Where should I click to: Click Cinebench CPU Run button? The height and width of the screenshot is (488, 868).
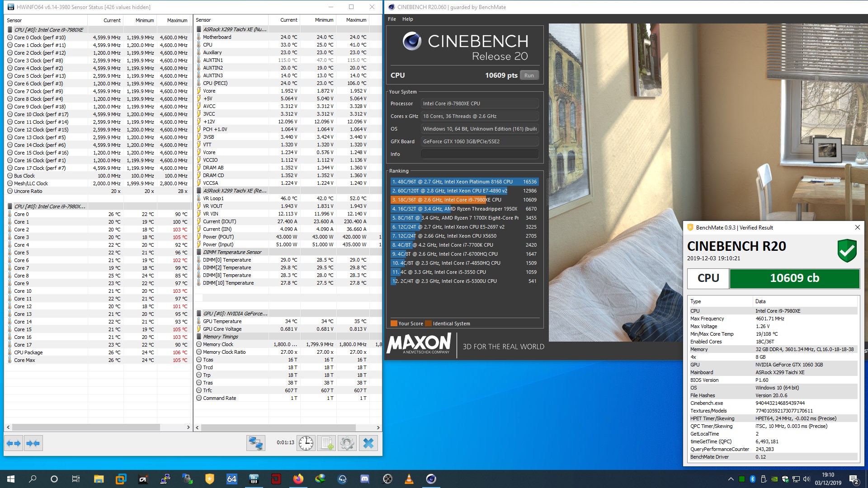click(x=529, y=75)
